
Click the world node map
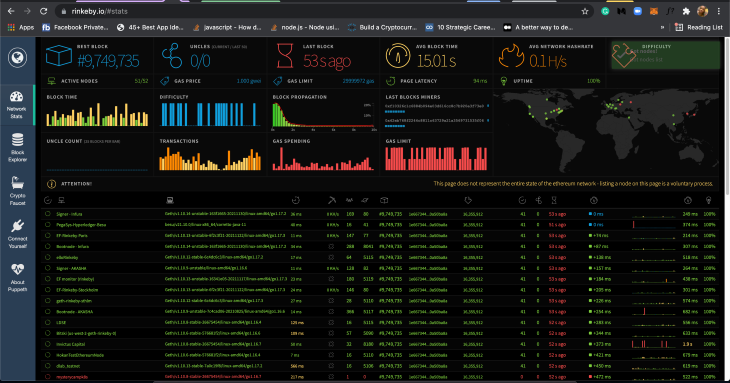(606, 132)
